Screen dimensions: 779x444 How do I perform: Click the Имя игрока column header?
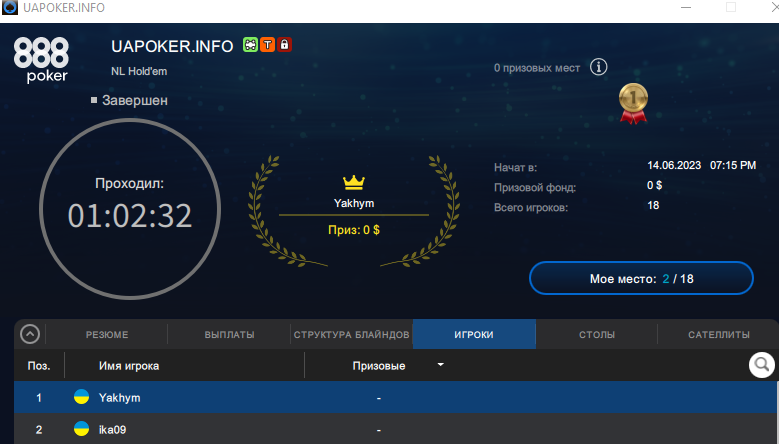pyautogui.click(x=129, y=366)
